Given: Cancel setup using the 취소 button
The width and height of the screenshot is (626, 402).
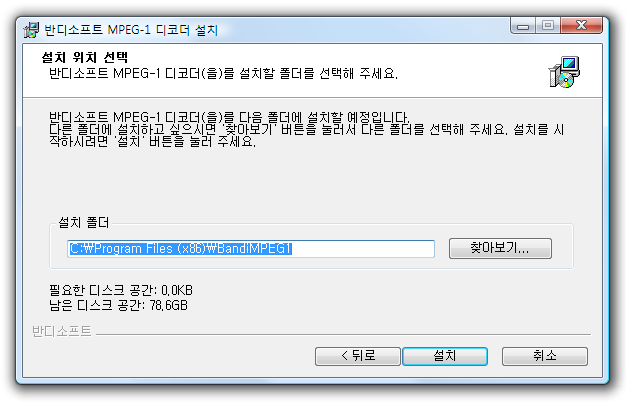Looking at the screenshot, I should pyautogui.click(x=545, y=356).
